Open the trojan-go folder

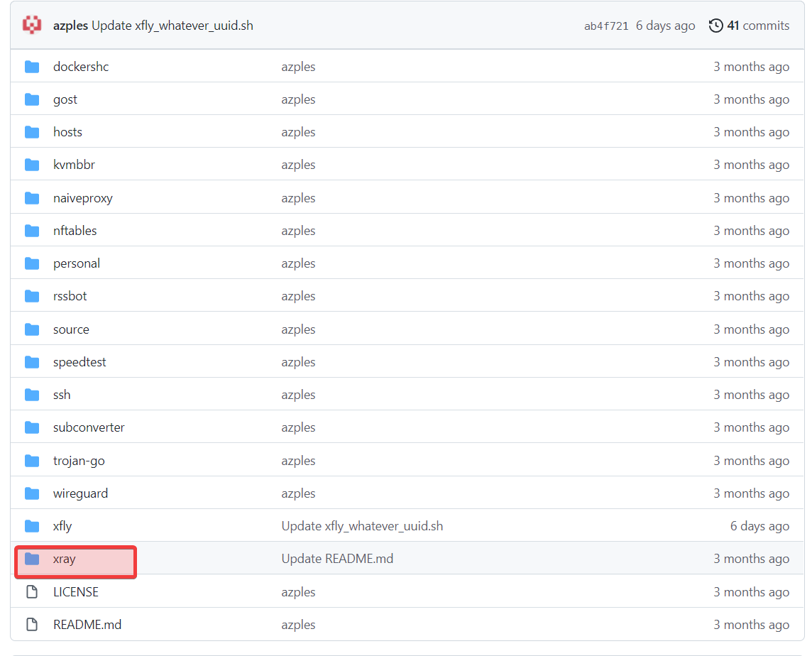click(79, 461)
